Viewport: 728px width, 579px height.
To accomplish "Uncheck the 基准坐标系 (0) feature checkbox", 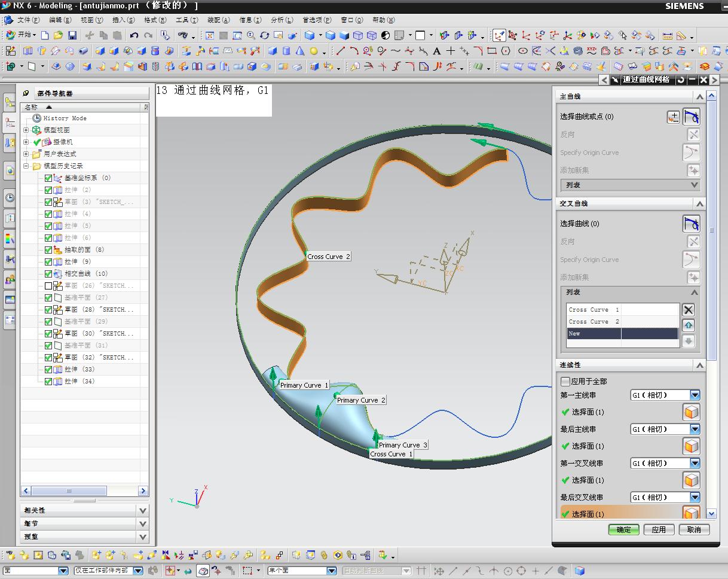I will (x=48, y=178).
